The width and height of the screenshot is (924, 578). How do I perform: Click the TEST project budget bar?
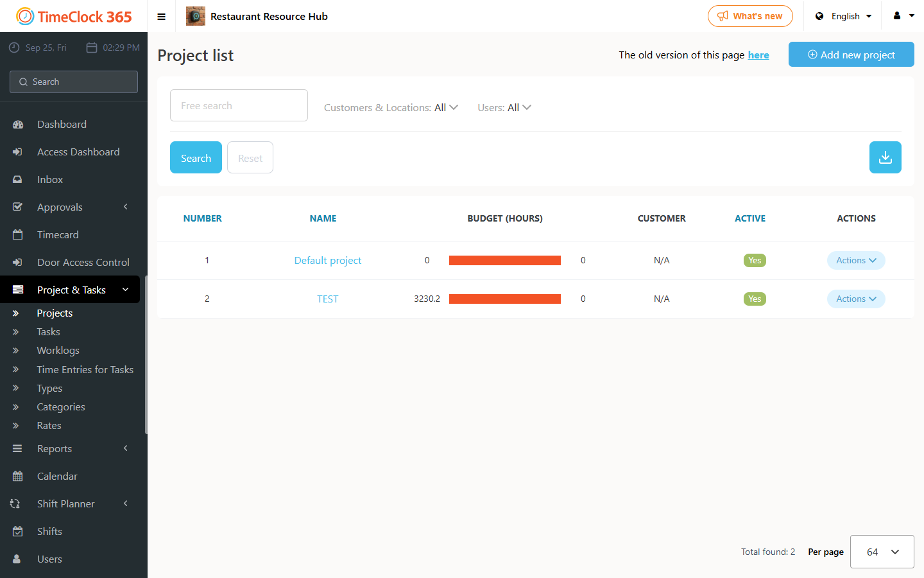505,299
